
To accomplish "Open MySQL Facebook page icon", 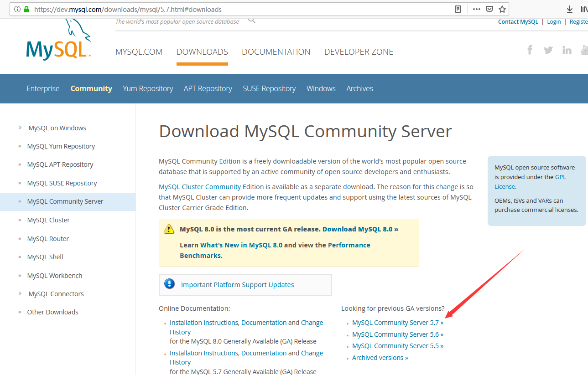I will click(530, 50).
